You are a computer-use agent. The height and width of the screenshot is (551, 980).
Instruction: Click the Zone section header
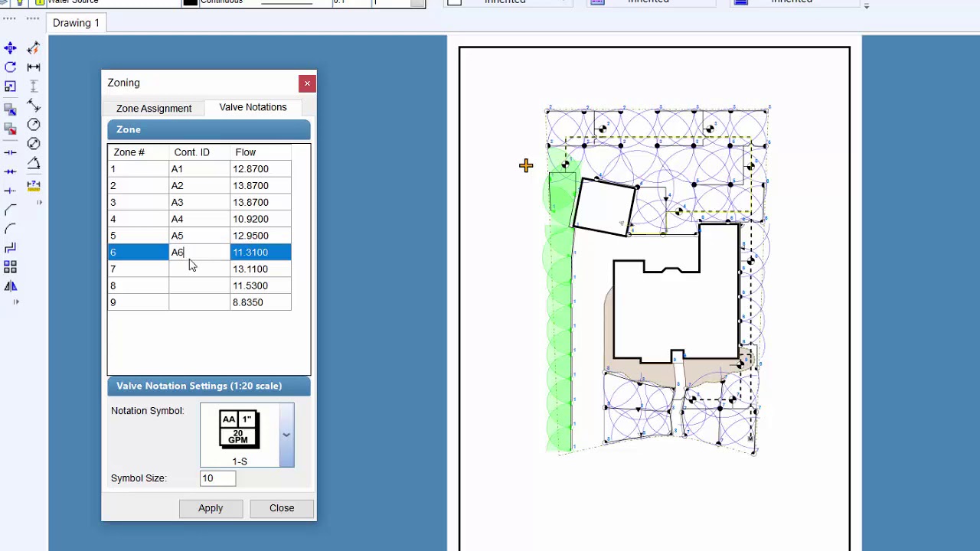click(209, 129)
